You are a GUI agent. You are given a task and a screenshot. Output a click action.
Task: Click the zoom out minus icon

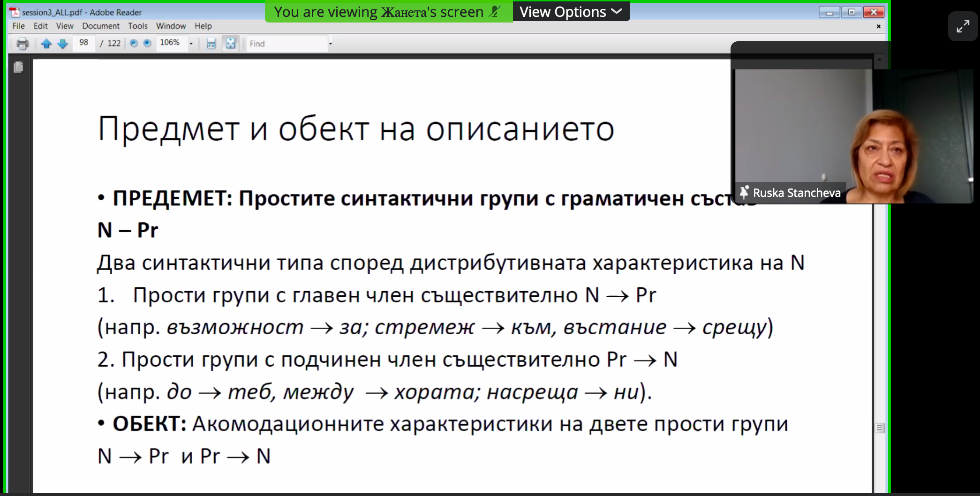pyautogui.click(x=134, y=43)
